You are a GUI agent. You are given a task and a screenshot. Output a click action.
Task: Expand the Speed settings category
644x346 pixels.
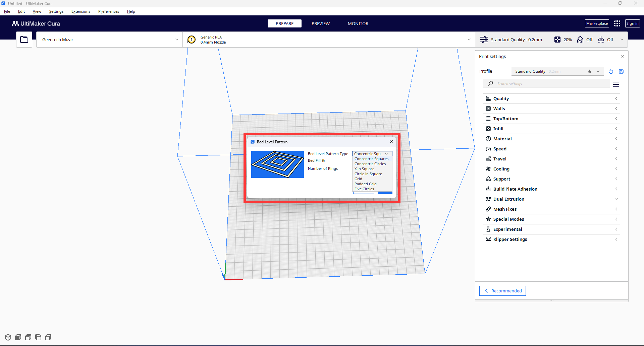(x=552, y=149)
